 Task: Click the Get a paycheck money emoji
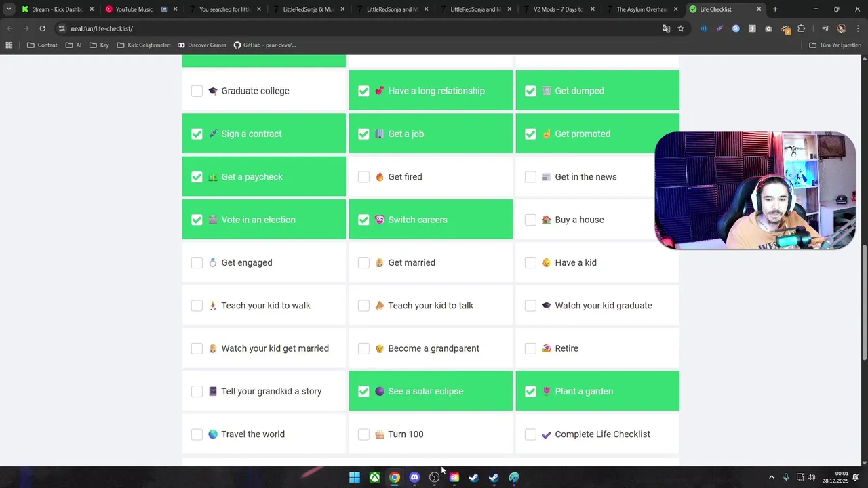pyautogui.click(x=213, y=177)
